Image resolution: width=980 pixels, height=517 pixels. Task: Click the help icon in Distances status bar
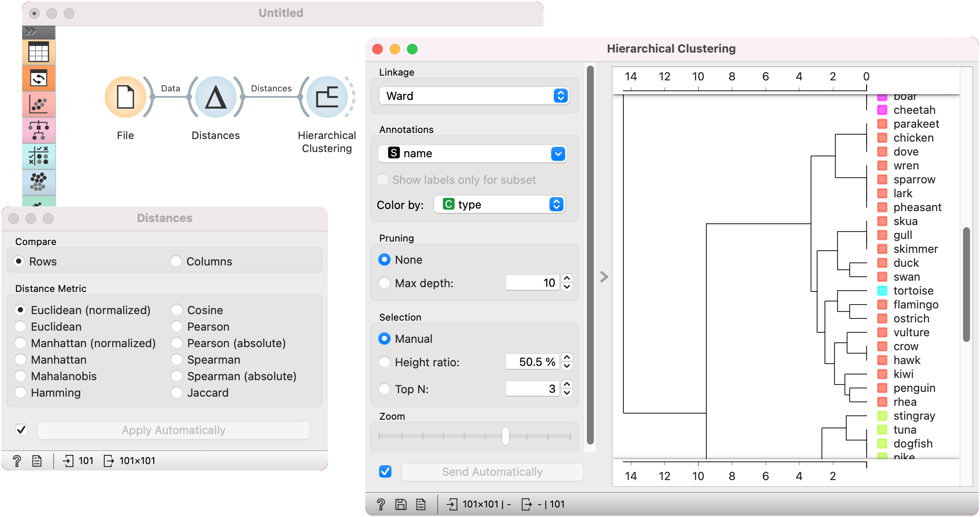click(x=17, y=461)
